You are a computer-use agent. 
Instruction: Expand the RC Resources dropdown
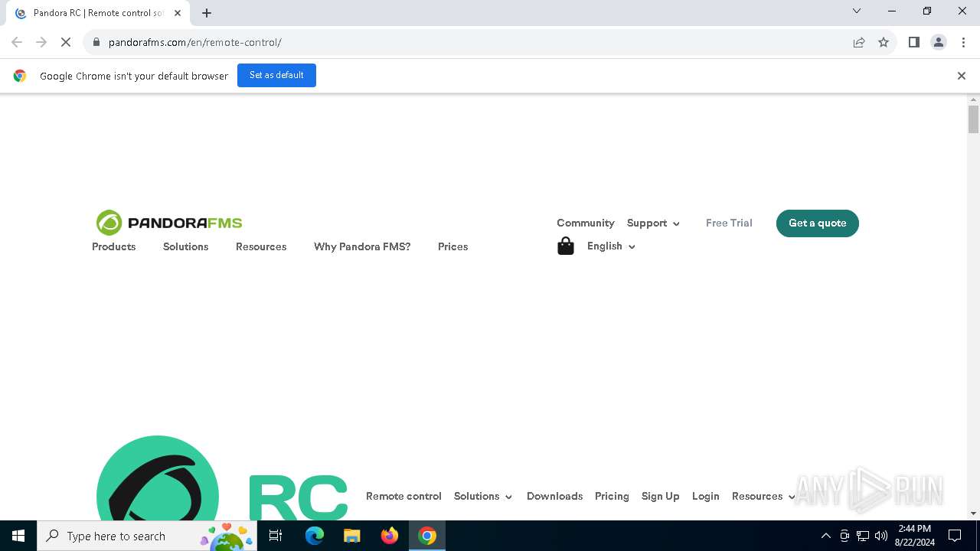[763, 496]
